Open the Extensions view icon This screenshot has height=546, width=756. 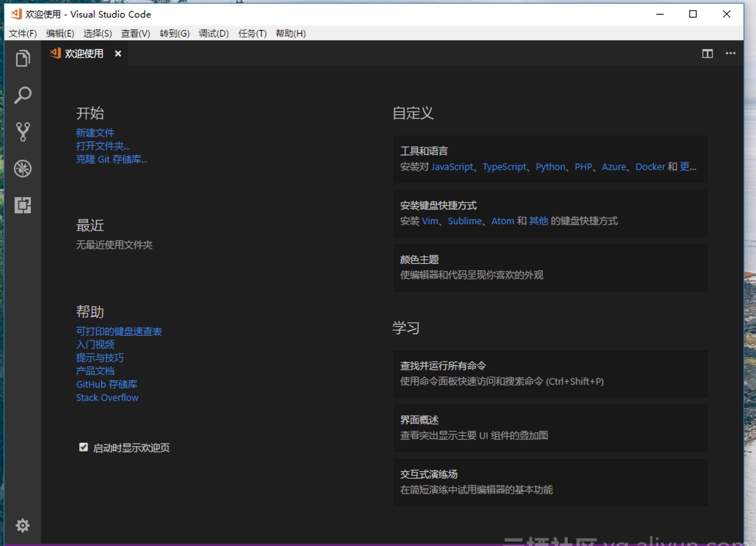(x=23, y=205)
